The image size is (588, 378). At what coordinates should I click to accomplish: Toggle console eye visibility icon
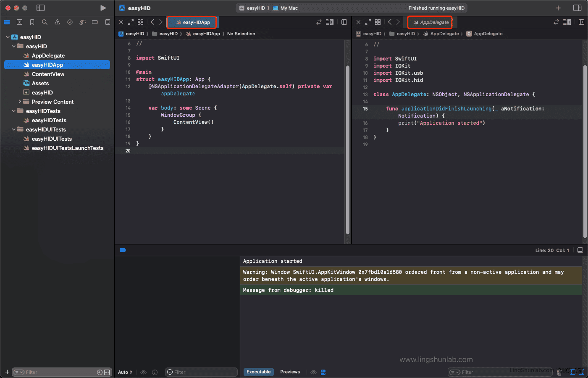[x=313, y=372]
